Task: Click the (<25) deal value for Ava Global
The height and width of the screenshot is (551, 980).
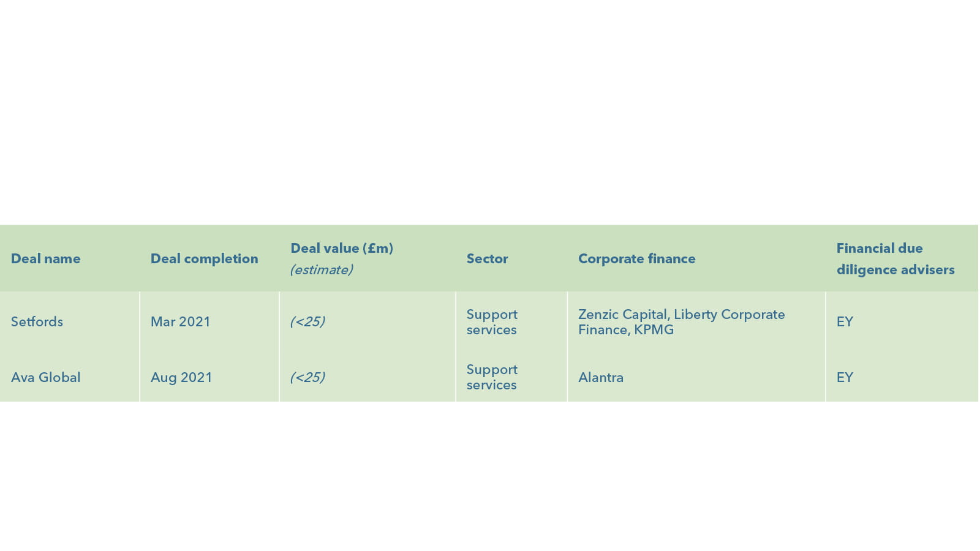Action: pyautogui.click(x=307, y=378)
